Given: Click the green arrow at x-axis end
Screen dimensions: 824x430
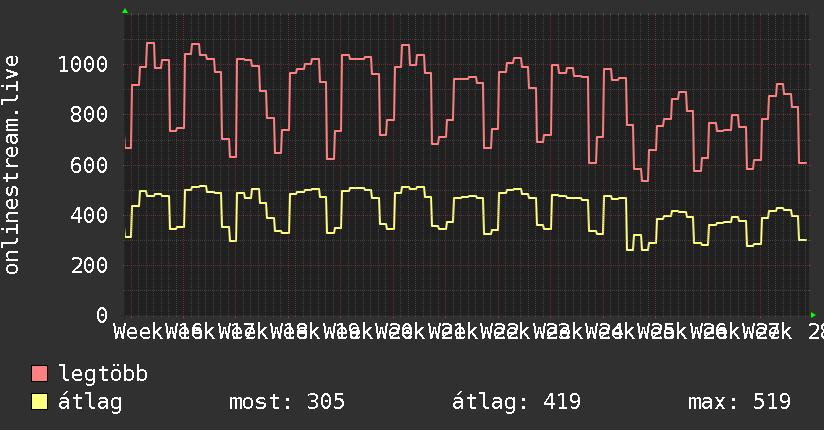Looking at the screenshot, I should pyautogui.click(x=813, y=315).
